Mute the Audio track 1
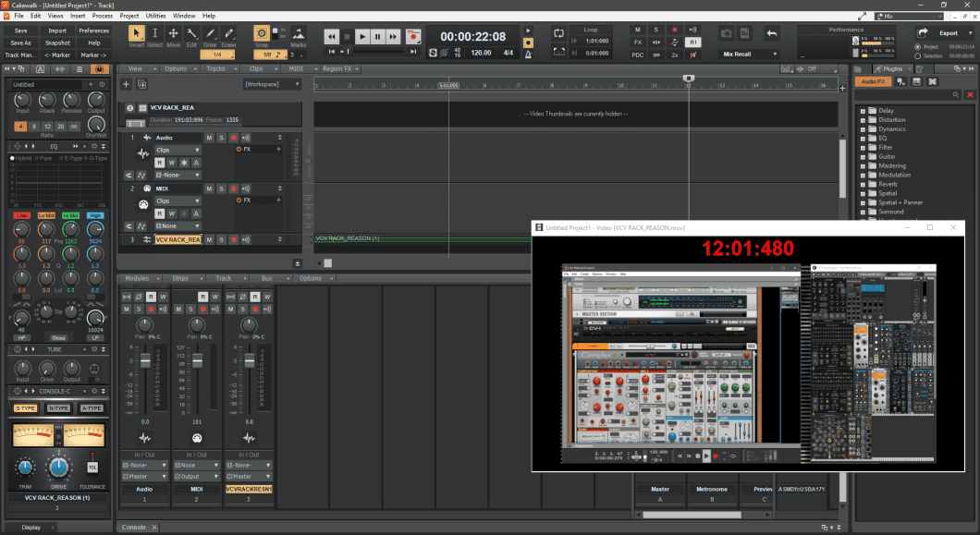 coord(209,138)
